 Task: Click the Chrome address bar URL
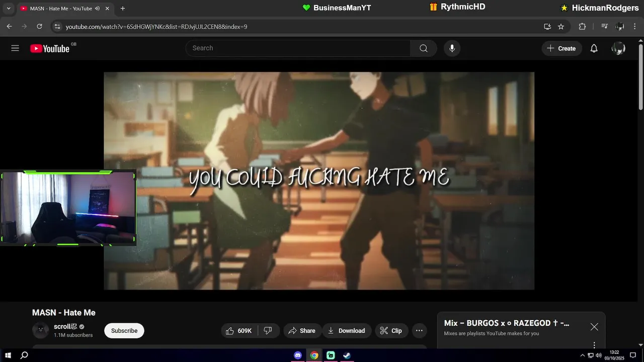(156, 27)
